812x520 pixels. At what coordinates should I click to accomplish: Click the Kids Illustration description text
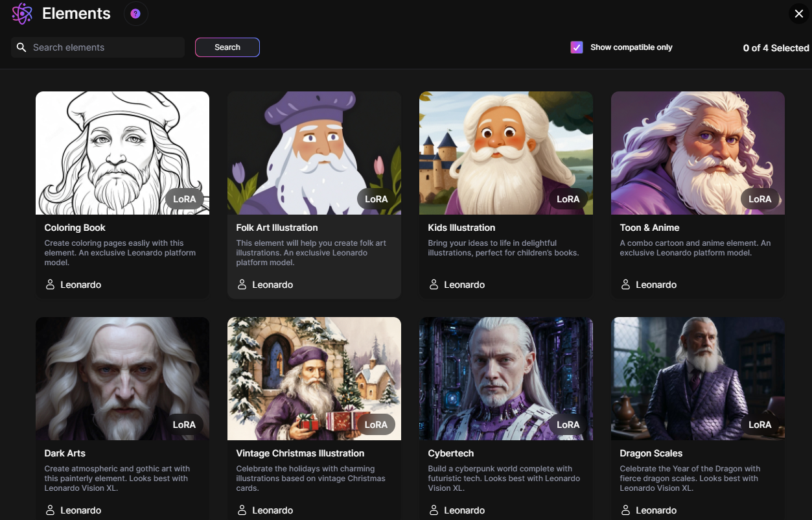504,248
